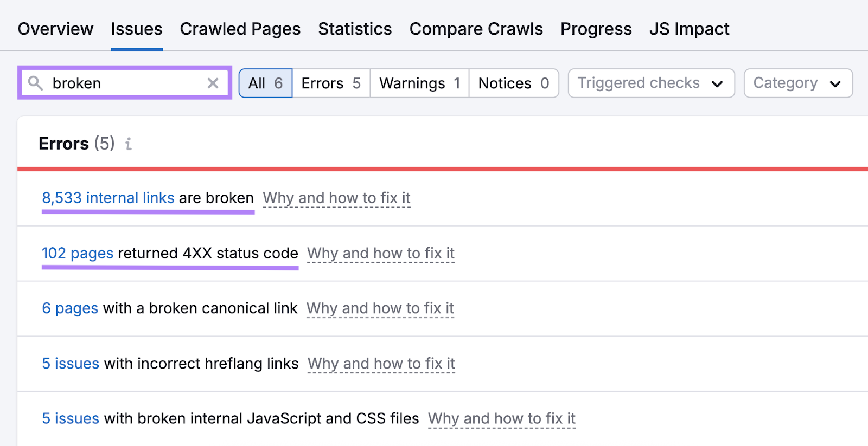The height and width of the screenshot is (446, 868).
Task: Open the JS Impact tab
Action: click(689, 29)
